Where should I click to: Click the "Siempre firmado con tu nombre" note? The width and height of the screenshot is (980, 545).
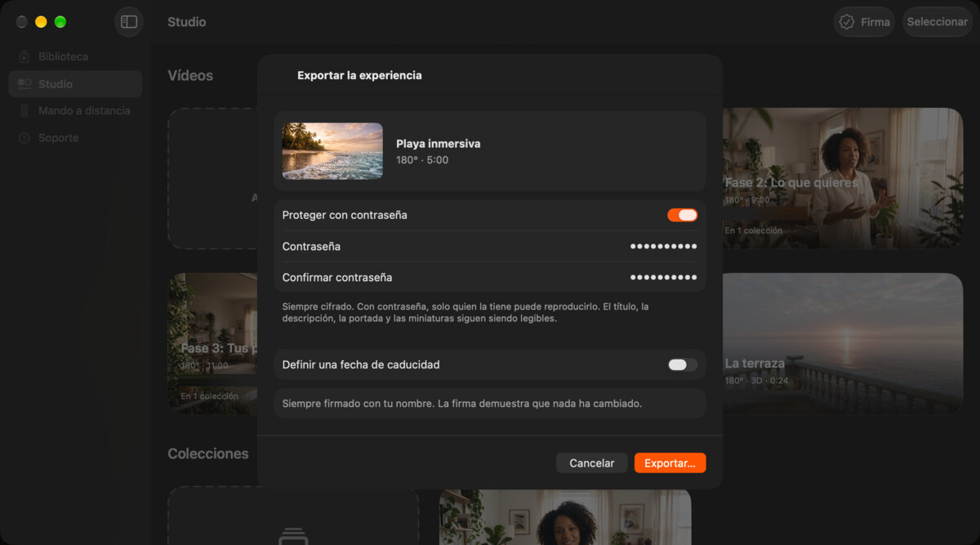pyautogui.click(x=462, y=404)
